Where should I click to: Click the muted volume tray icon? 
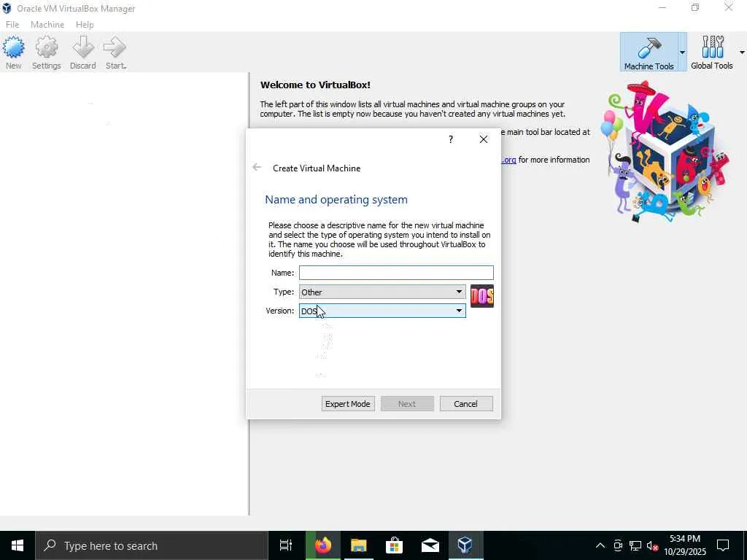(x=652, y=545)
